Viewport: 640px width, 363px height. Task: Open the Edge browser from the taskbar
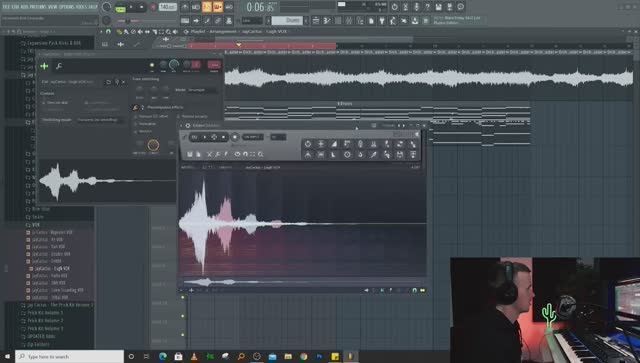pyautogui.click(x=162, y=356)
